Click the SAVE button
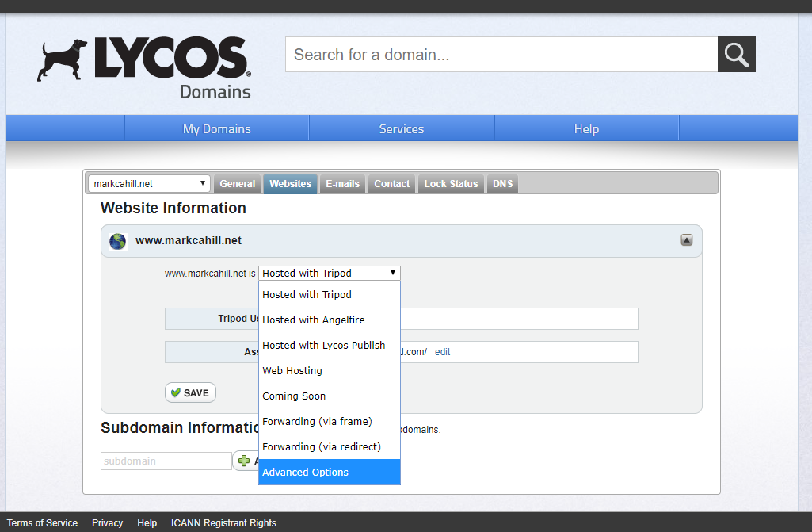 tap(190, 392)
